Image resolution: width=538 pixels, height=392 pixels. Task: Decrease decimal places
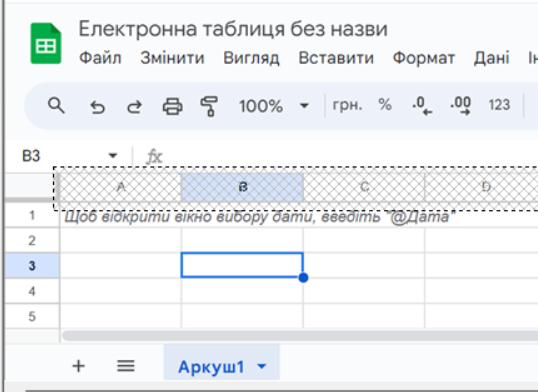pos(422,106)
